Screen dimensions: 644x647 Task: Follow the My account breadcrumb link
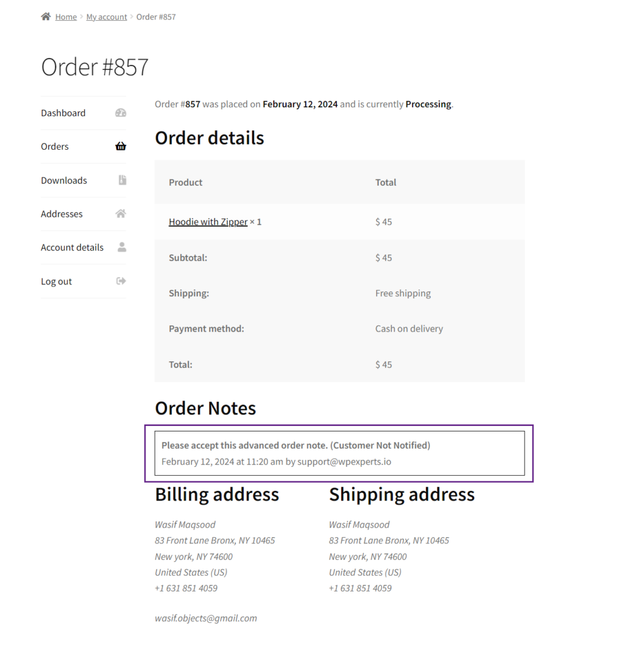pyautogui.click(x=107, y=17)
